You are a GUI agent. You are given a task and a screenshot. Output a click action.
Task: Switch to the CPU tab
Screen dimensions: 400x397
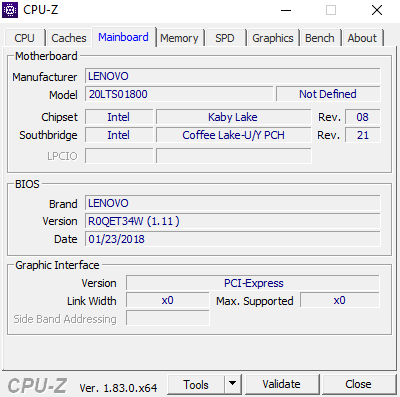pyautogui.click(x=25, y=38)
